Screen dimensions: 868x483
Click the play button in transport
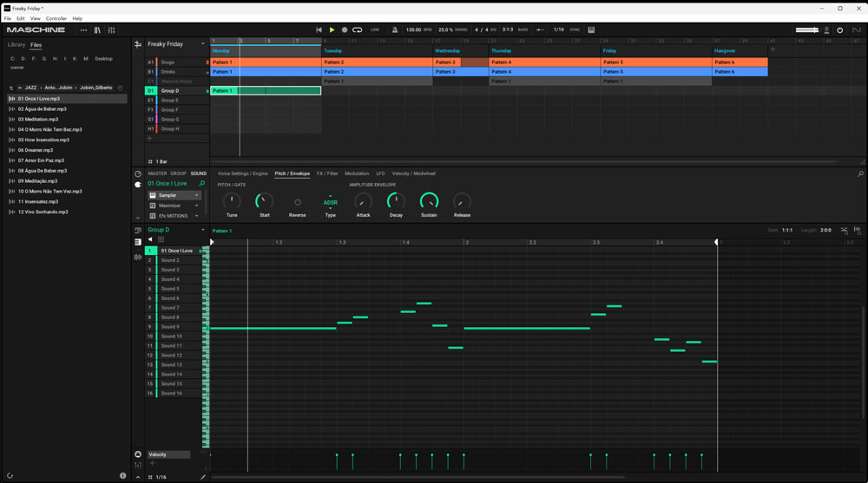pyautogui.click(x=332, y=29)
